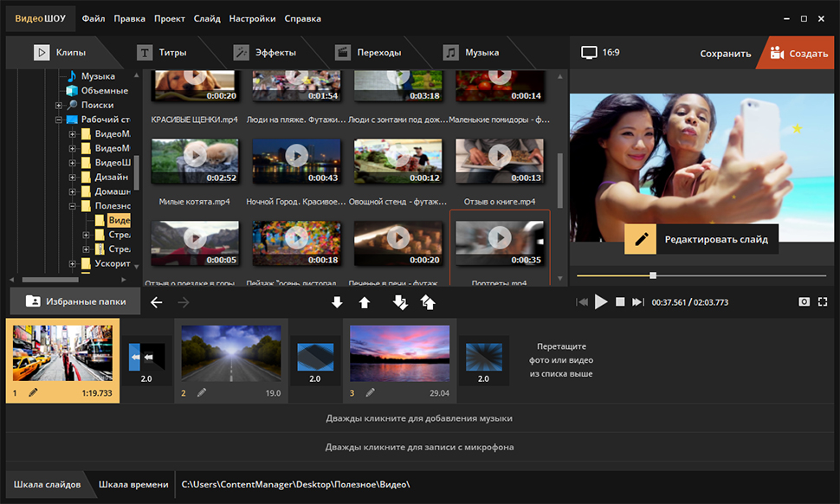Click the Сохранить button

point(726,54)
